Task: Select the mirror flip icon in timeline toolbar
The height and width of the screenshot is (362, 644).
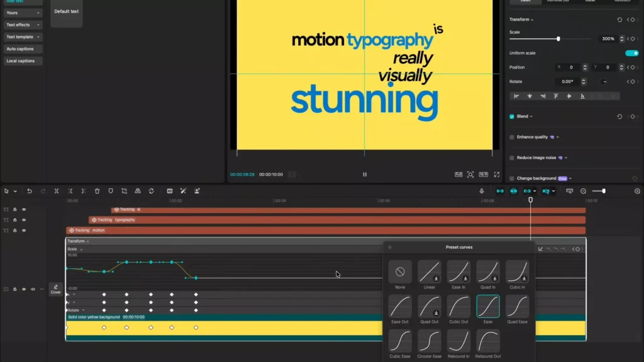Action: [x=138, y=191]
